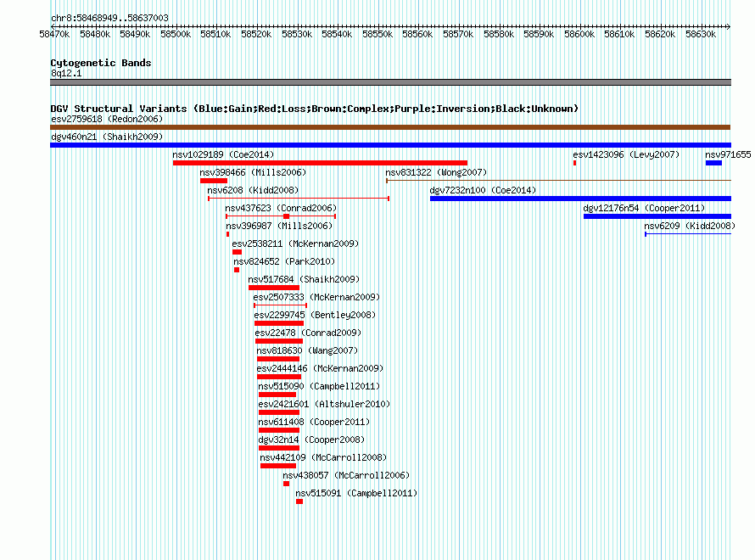
Task: Click the 58610k ruler coordinate
Action: [x=620, y=34]
